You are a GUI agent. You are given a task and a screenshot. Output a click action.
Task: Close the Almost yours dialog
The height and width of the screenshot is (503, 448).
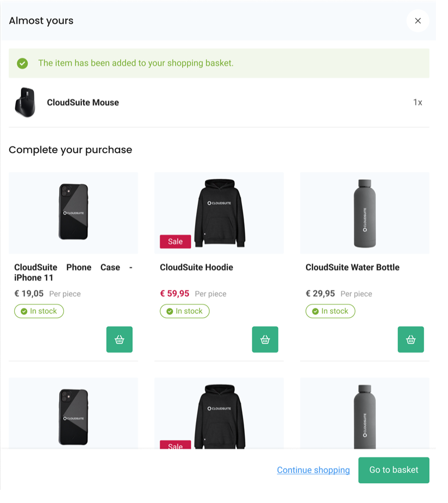(417, 21)
